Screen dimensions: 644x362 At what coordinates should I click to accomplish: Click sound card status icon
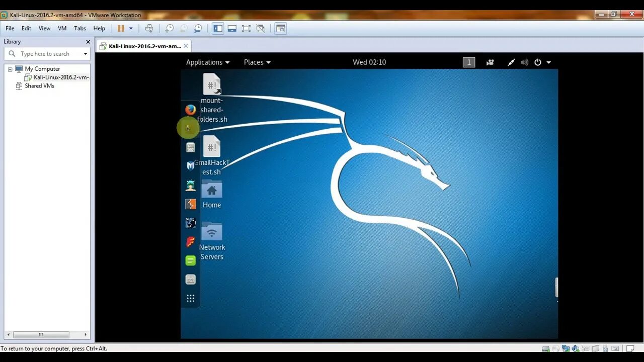[x=575, y=348]
